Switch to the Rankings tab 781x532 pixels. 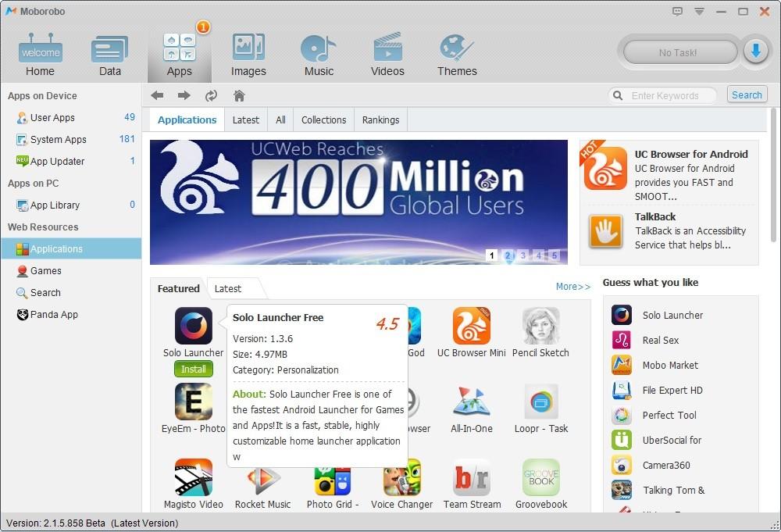[380, 120]
